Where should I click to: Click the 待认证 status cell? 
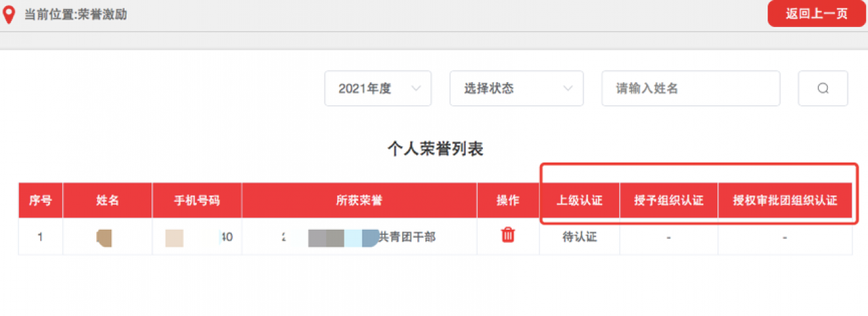point(580,237)
